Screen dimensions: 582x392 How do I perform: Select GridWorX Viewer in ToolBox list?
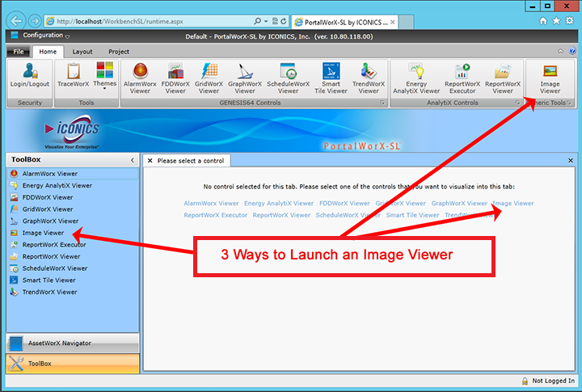click(73, 209)
